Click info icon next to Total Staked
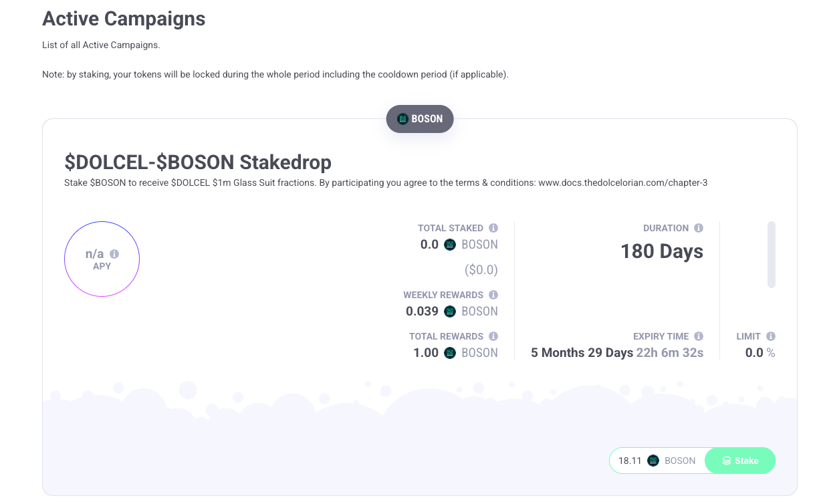Screen dimensions: 821x504 [x=493, y=228]
